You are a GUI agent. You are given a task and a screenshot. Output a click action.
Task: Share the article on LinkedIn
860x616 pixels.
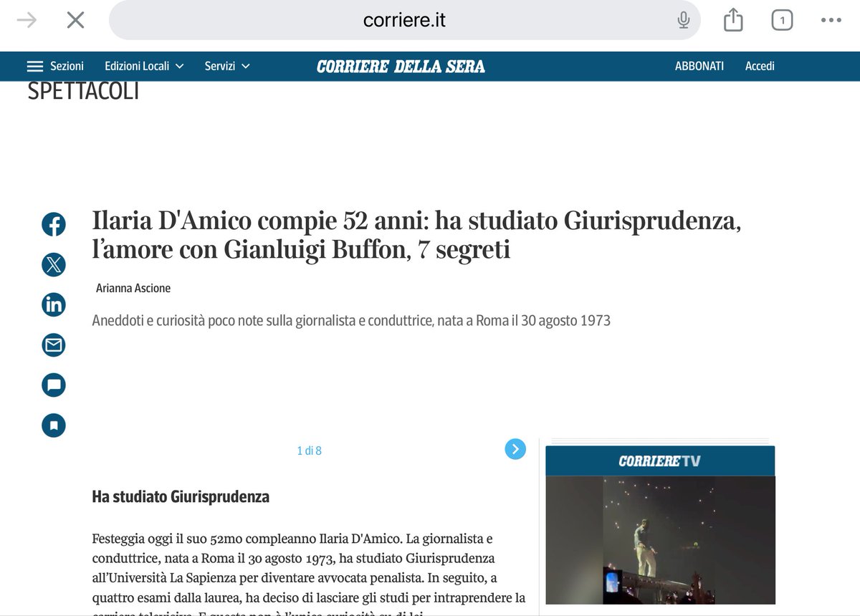pos(54,304)
